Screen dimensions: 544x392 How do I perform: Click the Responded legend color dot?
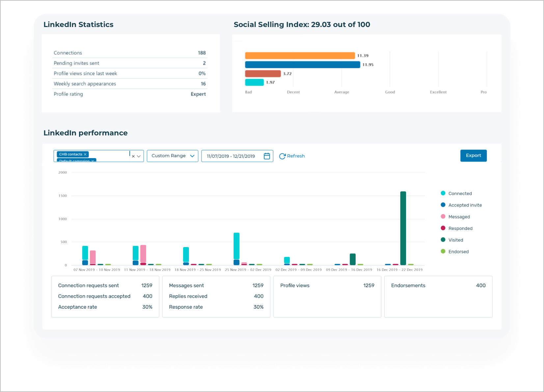coord(443,228)
